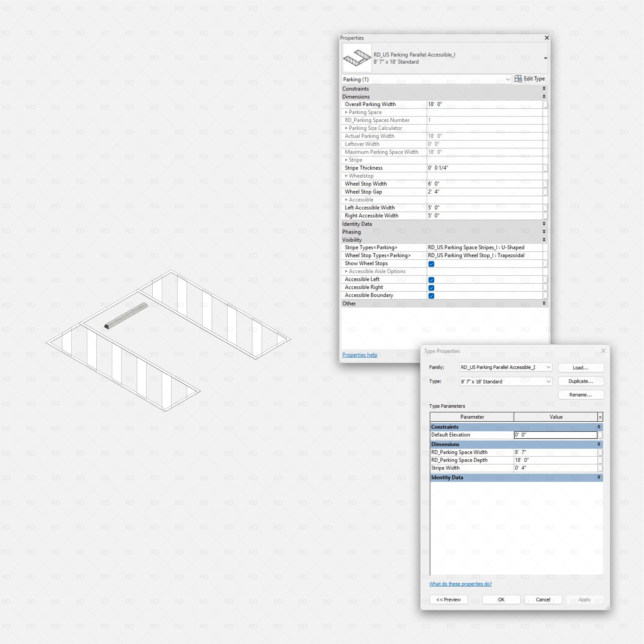Expand the Phasing section
Screen dimensions: 644x644
tap(544, 232)
